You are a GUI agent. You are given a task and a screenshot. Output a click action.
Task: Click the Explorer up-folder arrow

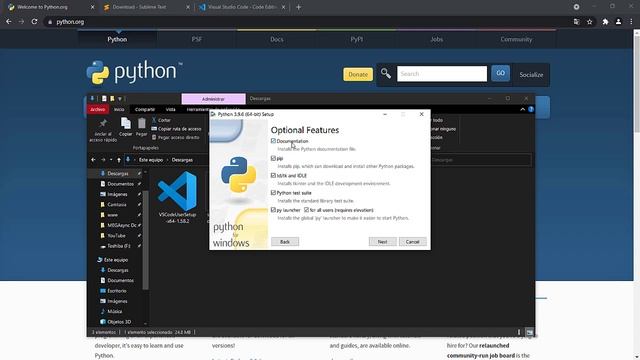tap(119, 160)
